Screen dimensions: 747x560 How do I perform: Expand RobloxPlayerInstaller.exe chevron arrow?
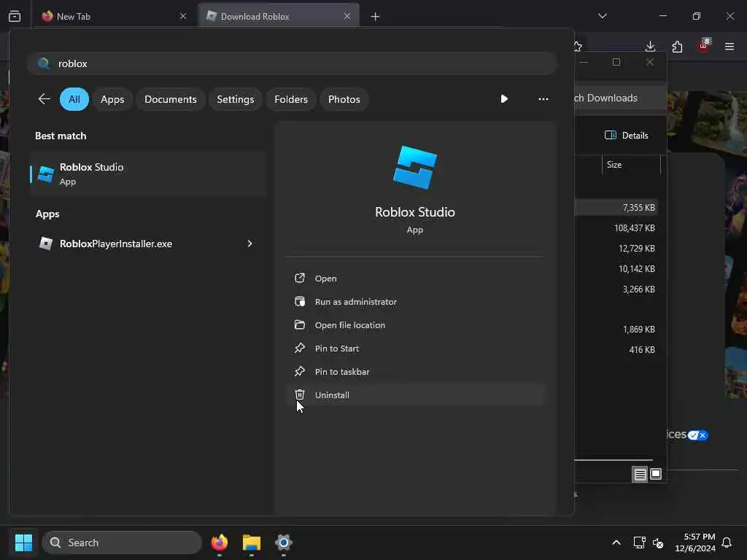pos(249,244)
